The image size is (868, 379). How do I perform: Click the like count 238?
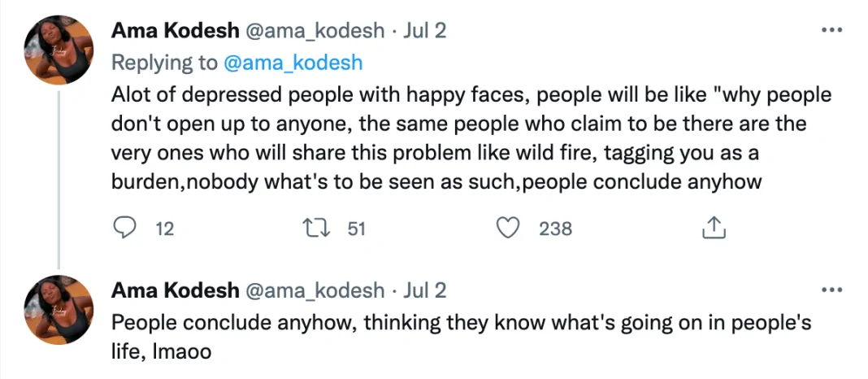[556, 229]
